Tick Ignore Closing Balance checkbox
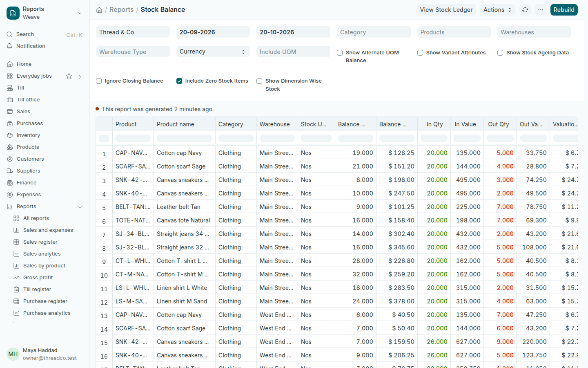Image resolution: width=588 pixels, height=368 pixels. (x=98, y=81)
